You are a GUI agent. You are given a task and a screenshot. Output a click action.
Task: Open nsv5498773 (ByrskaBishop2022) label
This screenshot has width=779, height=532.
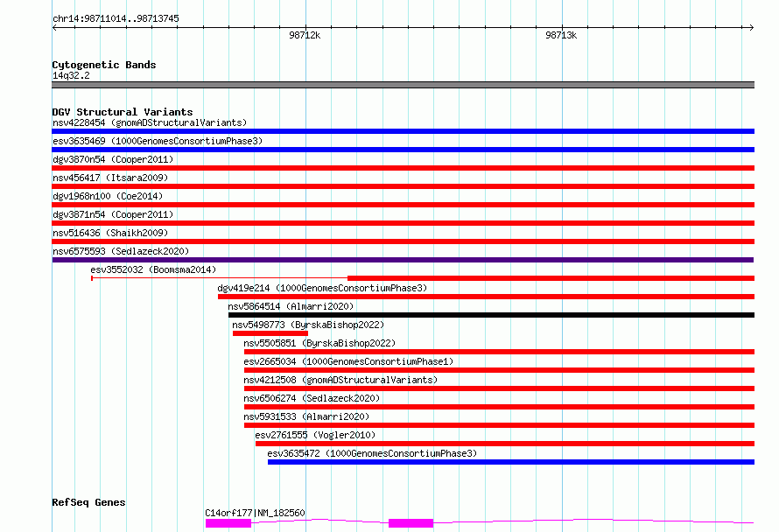point(308,325)
